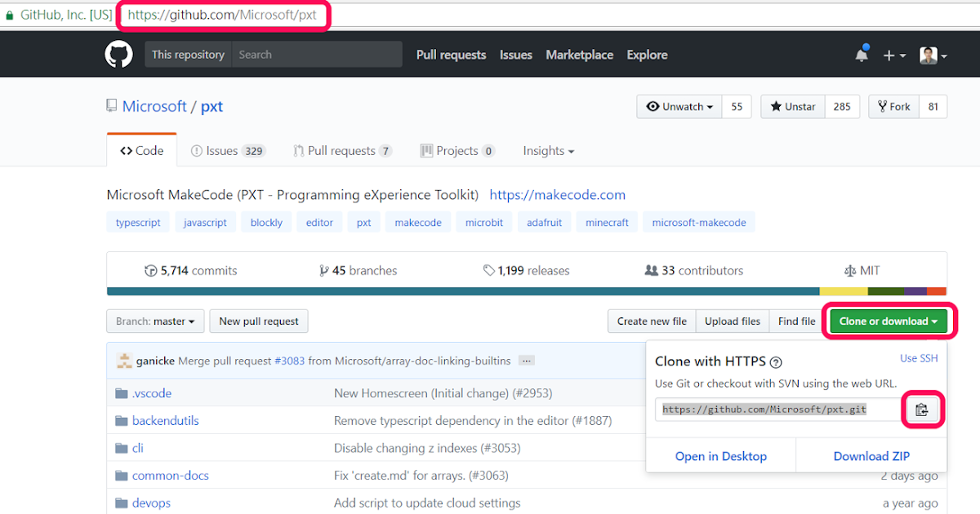Expand the Branch: master selector
This screenshot has width=980, height=514.
click(155, 321)
